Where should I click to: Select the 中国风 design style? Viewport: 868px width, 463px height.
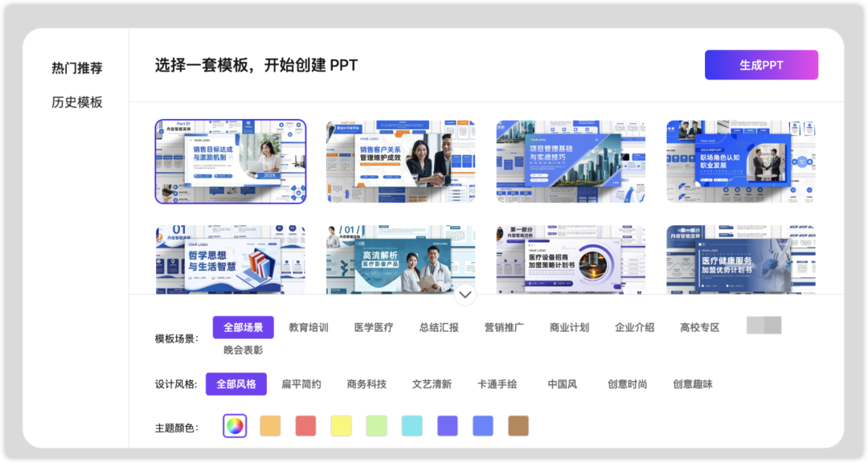click(561, 383)
